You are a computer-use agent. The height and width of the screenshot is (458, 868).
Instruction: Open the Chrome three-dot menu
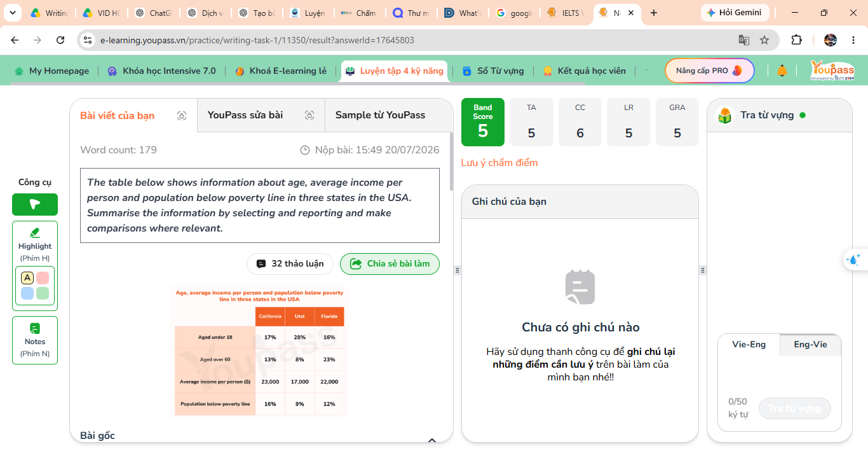point(853,40)
